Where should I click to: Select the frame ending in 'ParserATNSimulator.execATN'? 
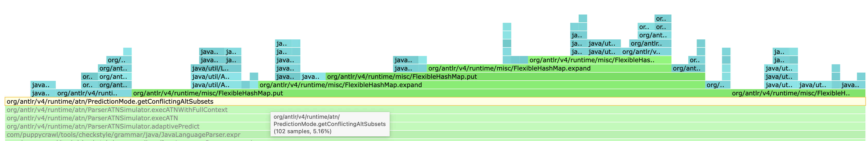[x=435, y=118]
